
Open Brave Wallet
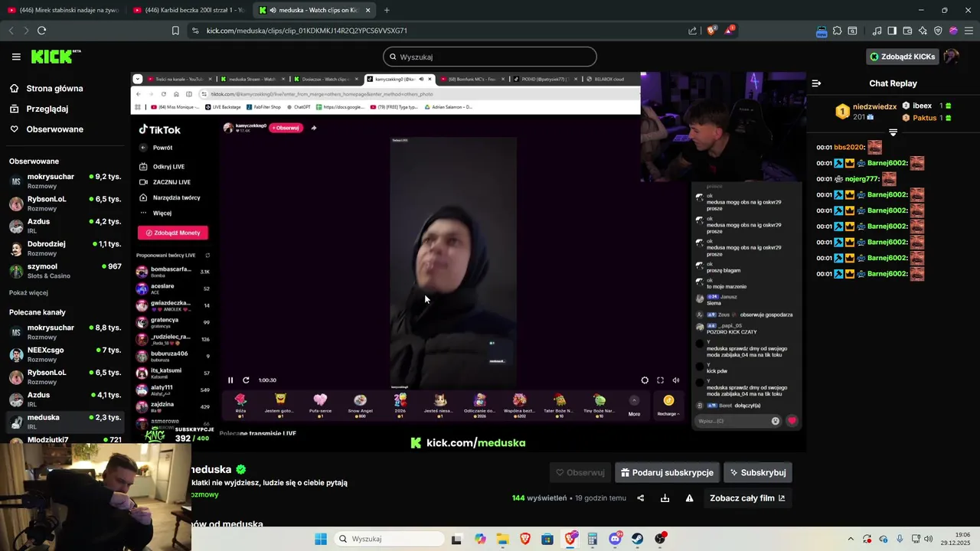pyautogui.click(x=907, y=31)
